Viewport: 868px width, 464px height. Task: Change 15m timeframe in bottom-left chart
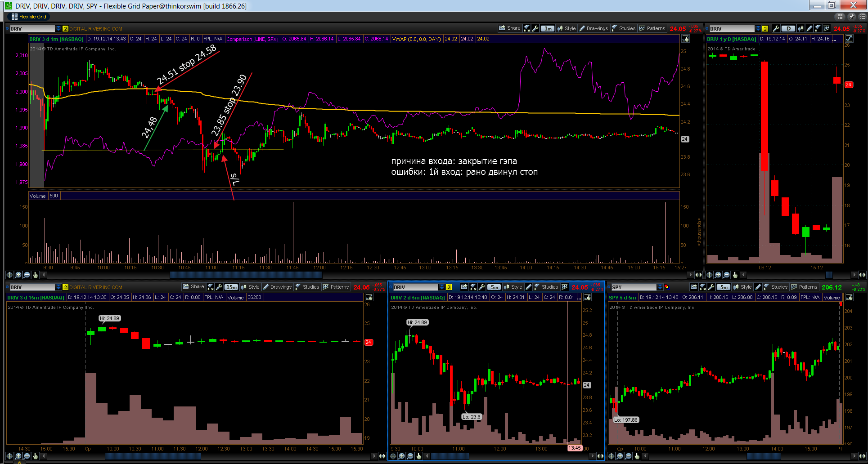click(x=231, y=287)
